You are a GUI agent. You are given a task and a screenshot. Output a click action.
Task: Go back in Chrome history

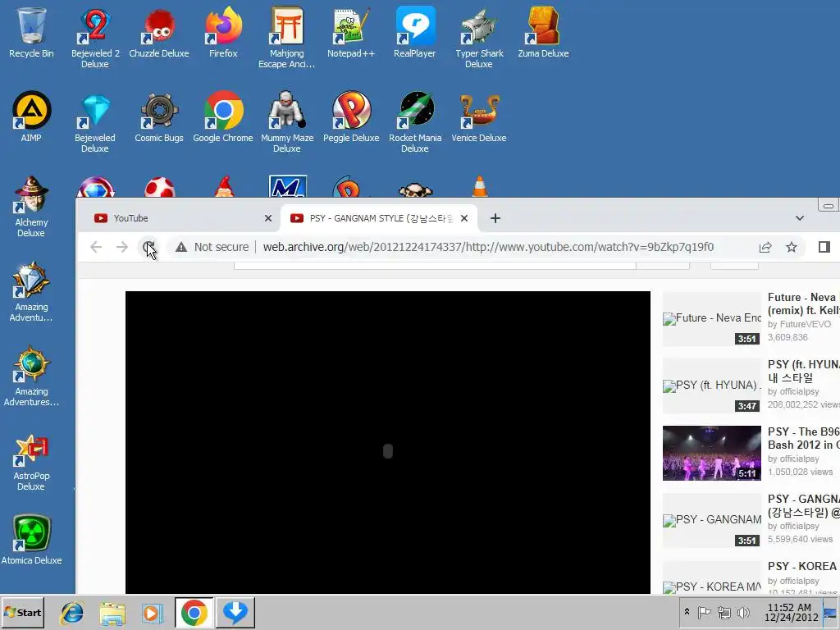pyautogui.click(x=96, y=247)
